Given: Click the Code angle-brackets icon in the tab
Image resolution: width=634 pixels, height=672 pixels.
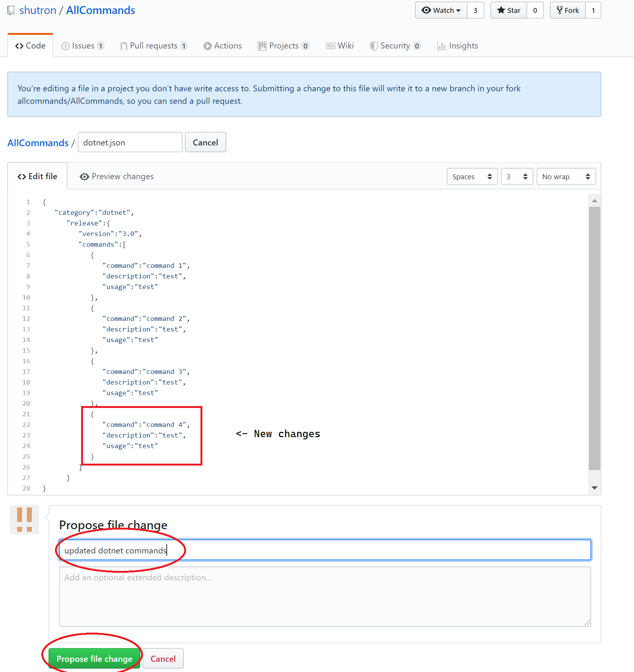Looking at the screenshot, I should coord(19,46).
